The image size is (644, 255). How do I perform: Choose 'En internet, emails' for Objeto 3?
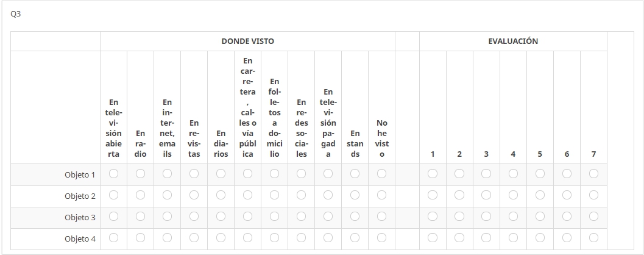pos(168,217)
